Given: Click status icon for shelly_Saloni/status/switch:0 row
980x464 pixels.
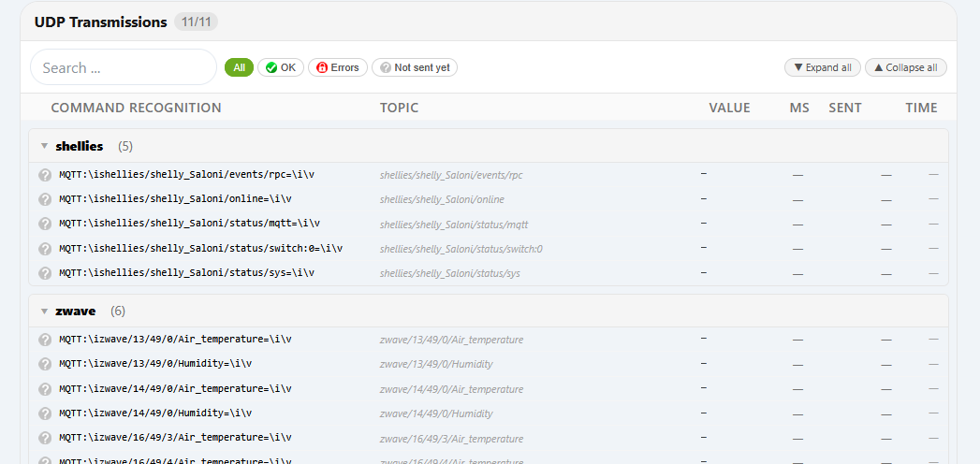Looking at the screenshot, I should [x=45, y=249].
